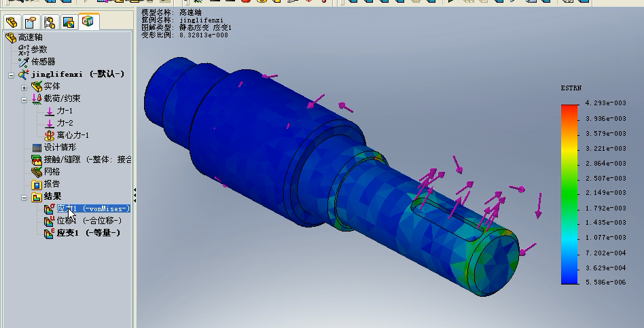644x328 pixels.
Task: Select the 结果 results folder icon
Action: pyautogui.click(x=37, y=197)
